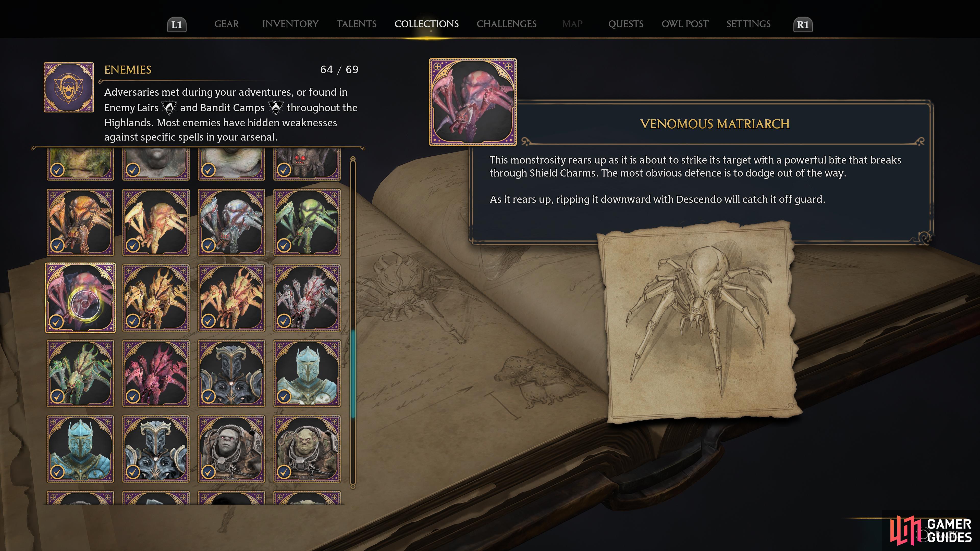The image size is (980, 551).
Task: Select the crimson thornback spider icon
Action: [156, 373]
